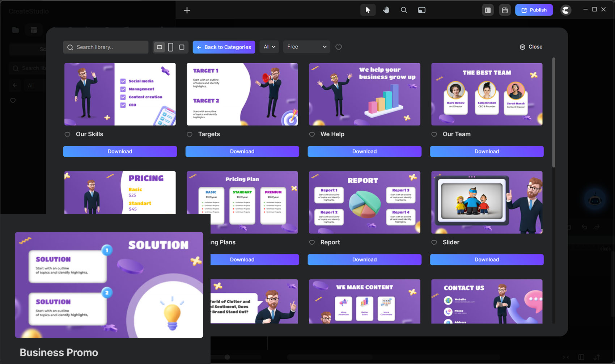Favorite the Our Skills template
615x364 pixels.
coord(67,135)
